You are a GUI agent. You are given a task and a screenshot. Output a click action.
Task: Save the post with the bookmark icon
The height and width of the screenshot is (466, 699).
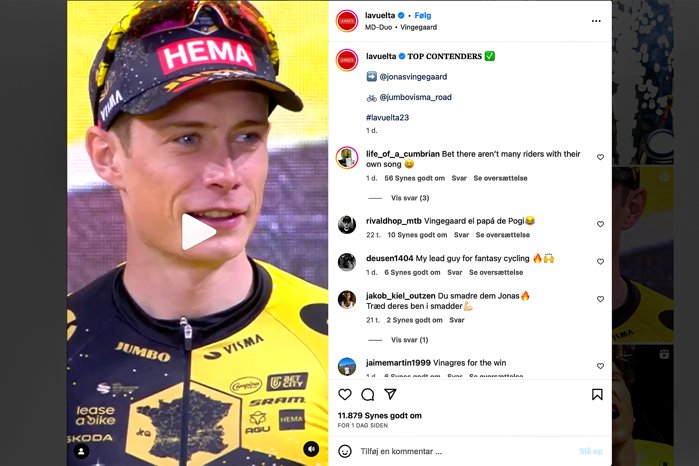pyautogui.click(x=597, y=395)
